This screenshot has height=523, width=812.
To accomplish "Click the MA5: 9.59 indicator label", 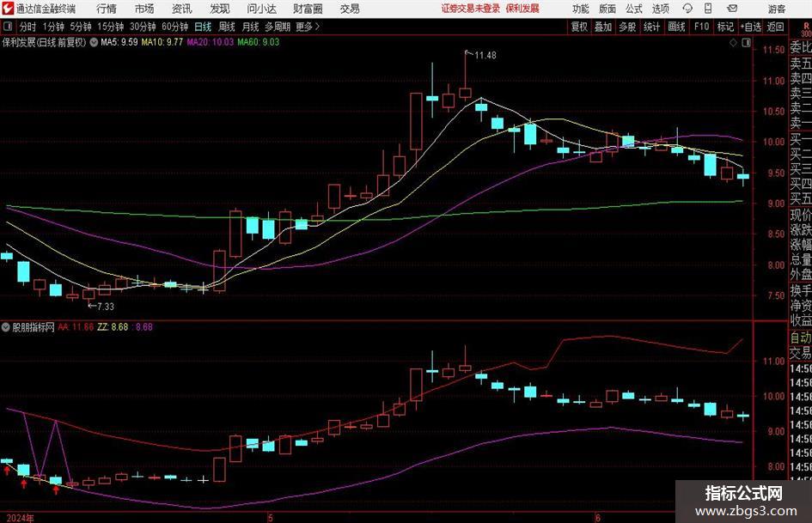I will [119, 42].
